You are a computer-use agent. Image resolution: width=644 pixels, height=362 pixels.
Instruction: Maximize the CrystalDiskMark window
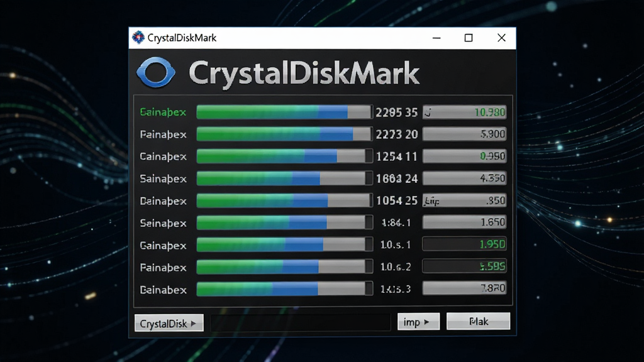tap(468, 38)
